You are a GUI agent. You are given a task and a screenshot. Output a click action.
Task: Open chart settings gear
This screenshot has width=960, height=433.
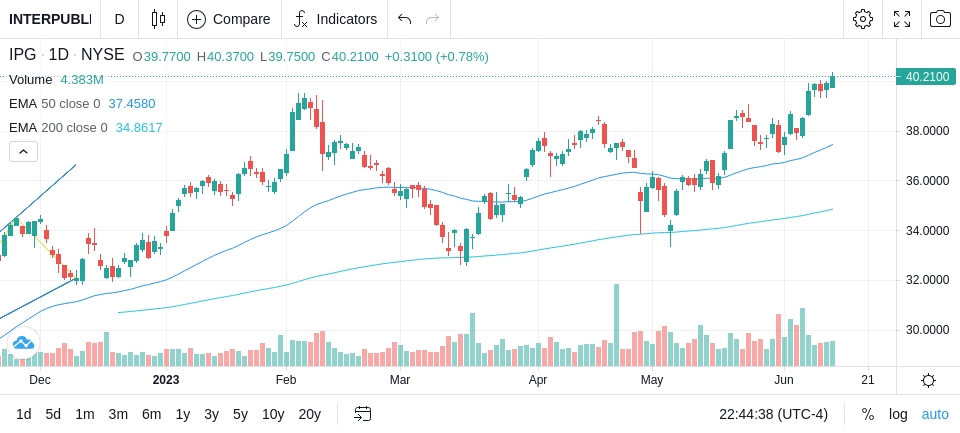click(x=863, y=19)
